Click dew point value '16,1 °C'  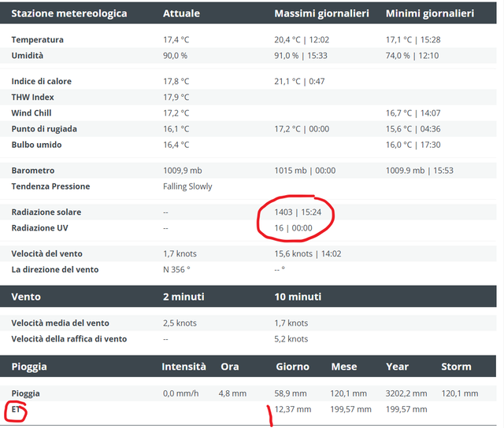(176, 129)
